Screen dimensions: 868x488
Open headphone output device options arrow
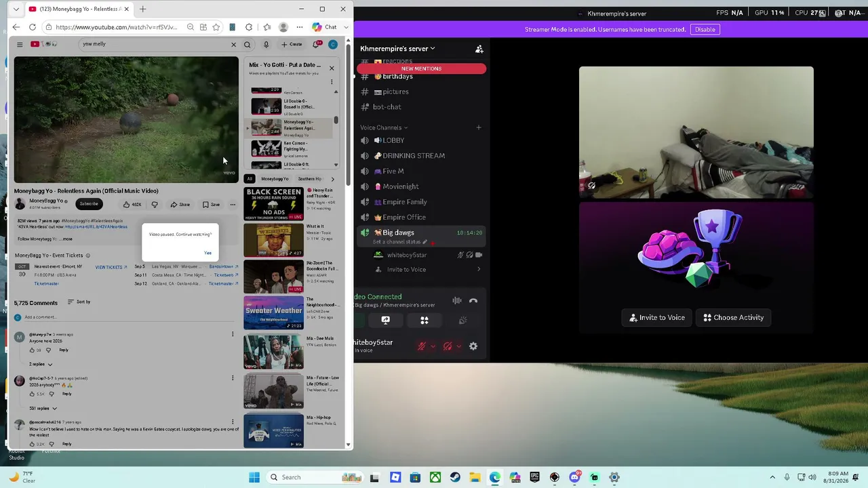(x=458, y=346)
